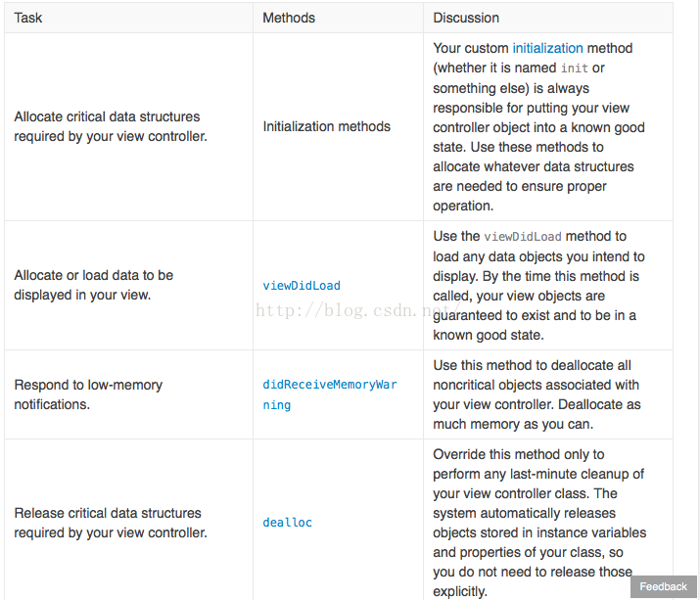Screen dimensions: 700x600
Task: Click the gray viewDidLoad code in Discussion
Action: (x=523, y=237)
